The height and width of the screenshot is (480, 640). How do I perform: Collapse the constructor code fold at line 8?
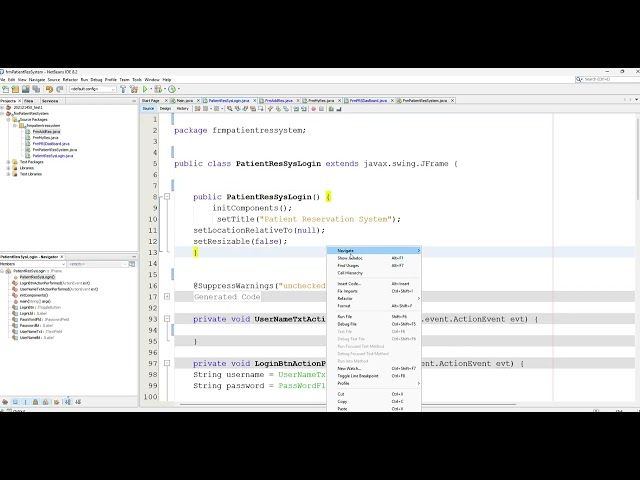point(167,197)
